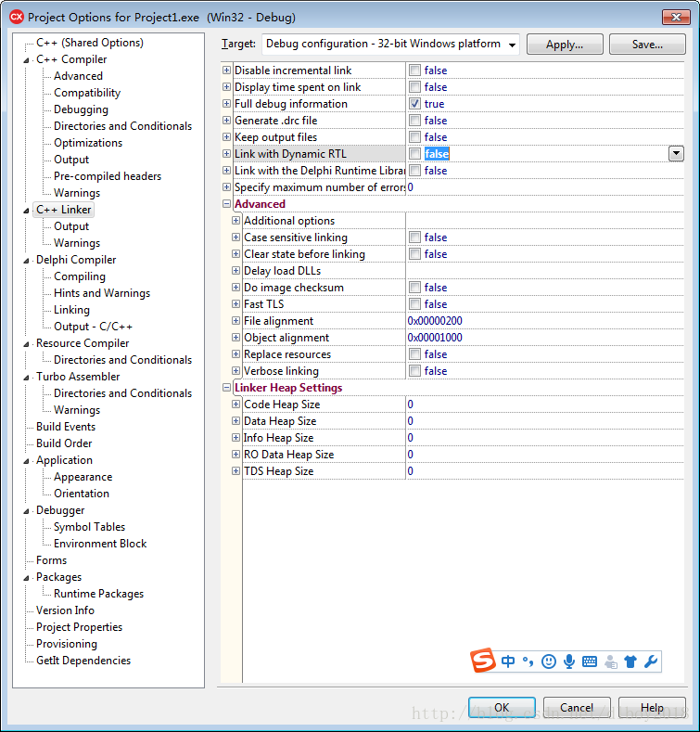Select the RO Data Heap Size label
700x732 pixels.
tap(288, 455)
